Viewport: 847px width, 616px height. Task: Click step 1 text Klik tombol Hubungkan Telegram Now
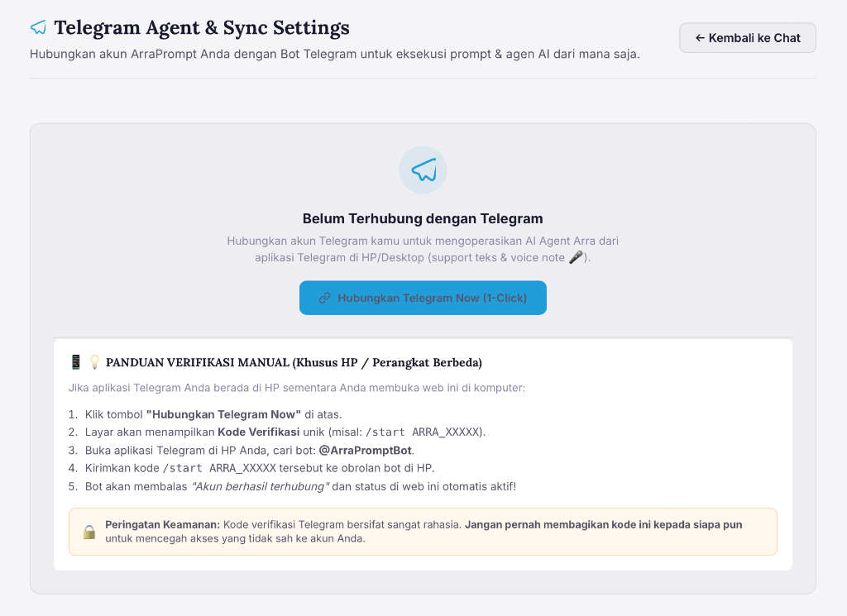[213, 414]
